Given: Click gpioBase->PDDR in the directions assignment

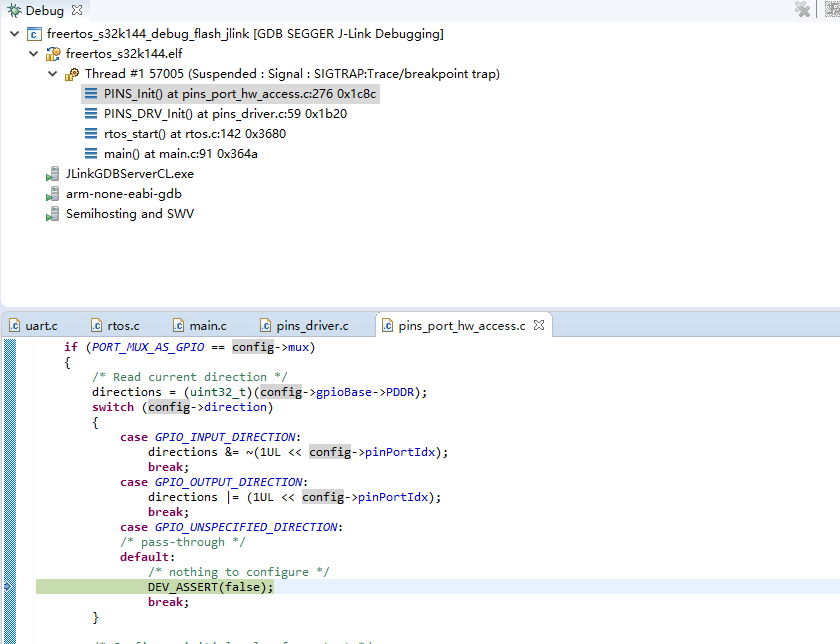Looking at the screenshot, I should (x=365, y=392).
